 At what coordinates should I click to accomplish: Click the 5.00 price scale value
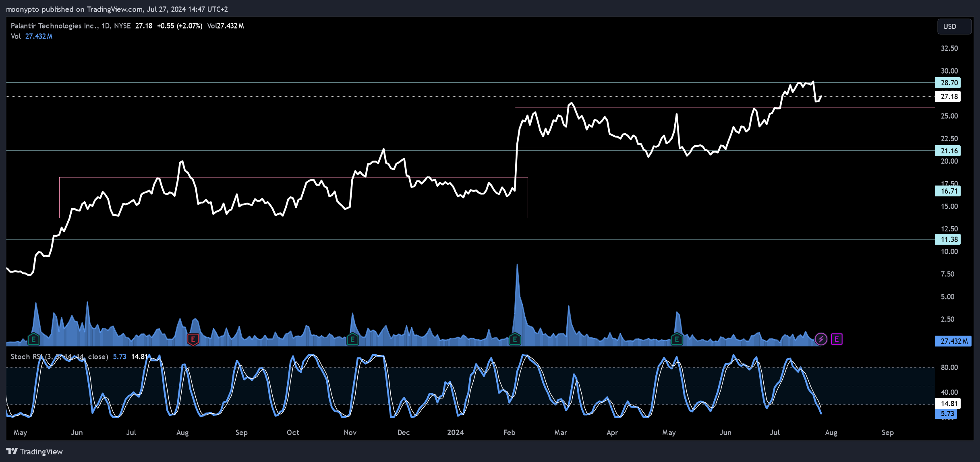tap(947, 297)
